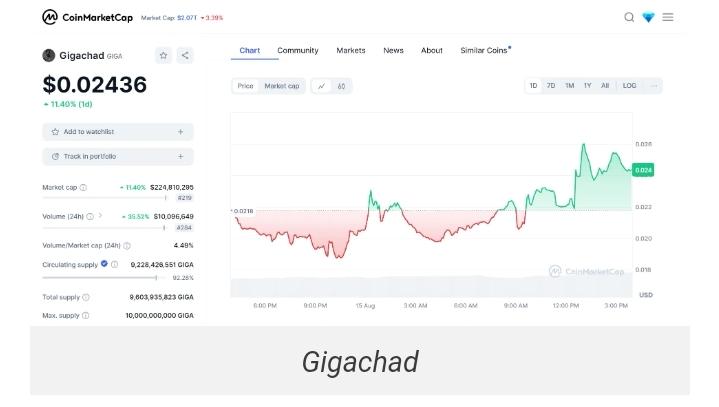This screenshot has height=407, width=719.
Task: Click the blue diamond icon
Action: coord(648,17)
